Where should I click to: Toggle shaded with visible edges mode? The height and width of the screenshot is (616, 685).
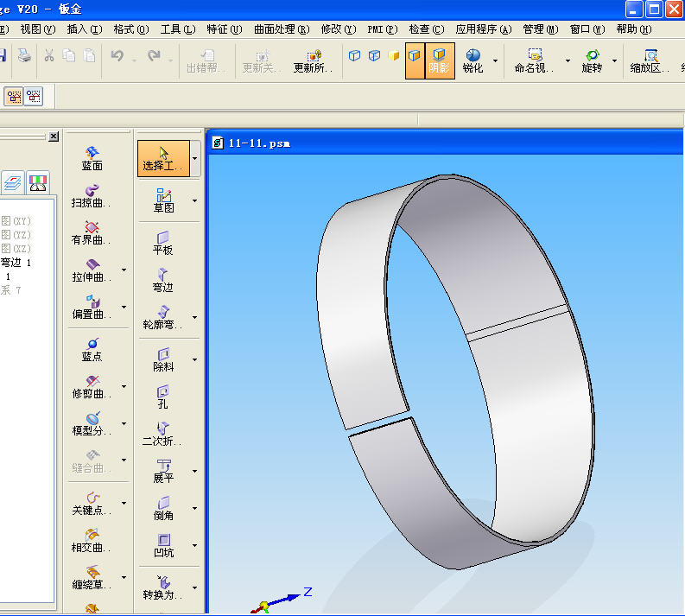pyautogui.click(x=415, y=60)
